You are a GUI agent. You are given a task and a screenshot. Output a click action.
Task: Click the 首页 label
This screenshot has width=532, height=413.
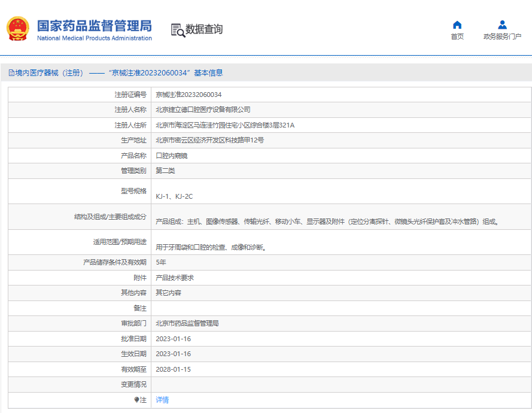pos(457,37)
